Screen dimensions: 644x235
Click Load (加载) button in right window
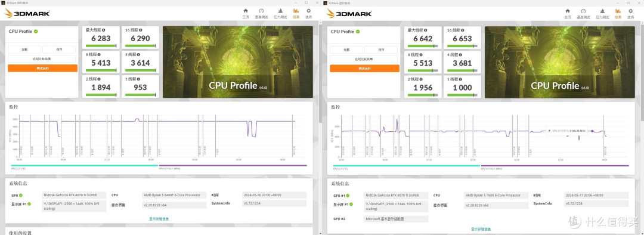(x=346, y=50)
